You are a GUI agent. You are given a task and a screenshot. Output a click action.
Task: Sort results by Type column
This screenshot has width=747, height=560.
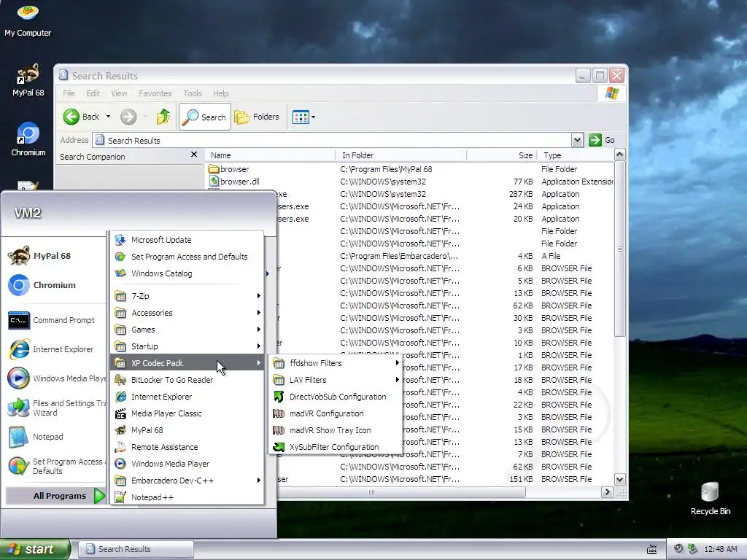(x=576, y=155)
